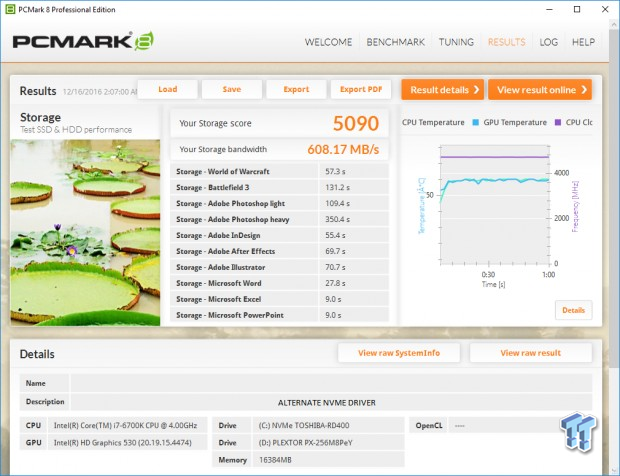Click the PCMark 8 app icon in title bar
The image size is (620, 476).
[x=10, y=9]
